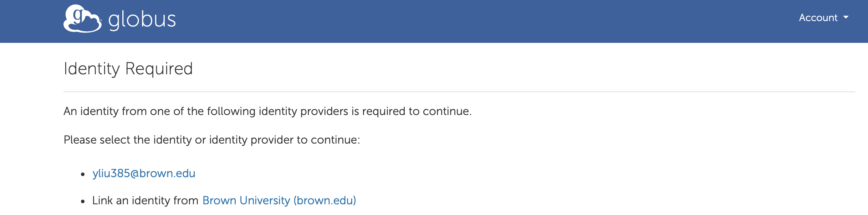Click the caret arrow next to Account
Image resolution: width=868 pixels, height=215 pixels.
pos(846,17)
